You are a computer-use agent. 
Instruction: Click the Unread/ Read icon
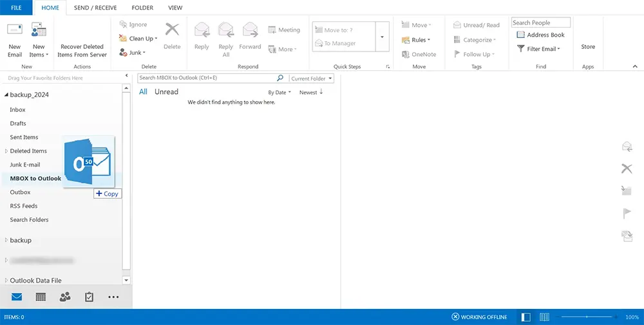457,25
